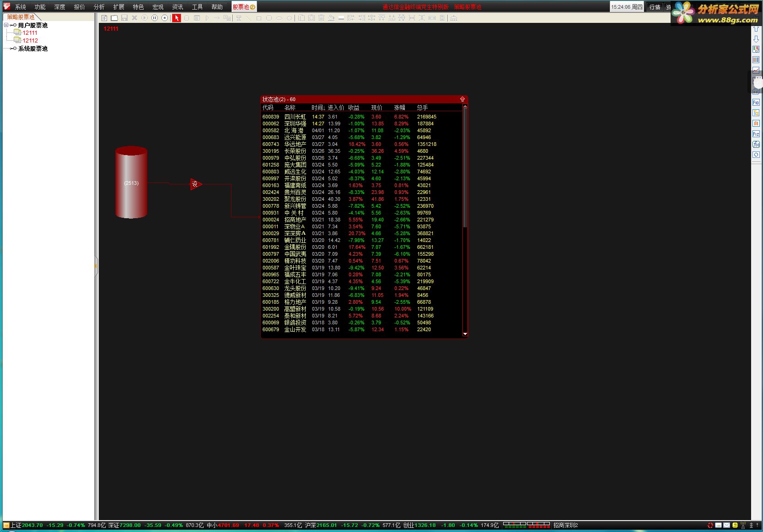
Task: Open the 分析 menu
Action: point(99,7)
